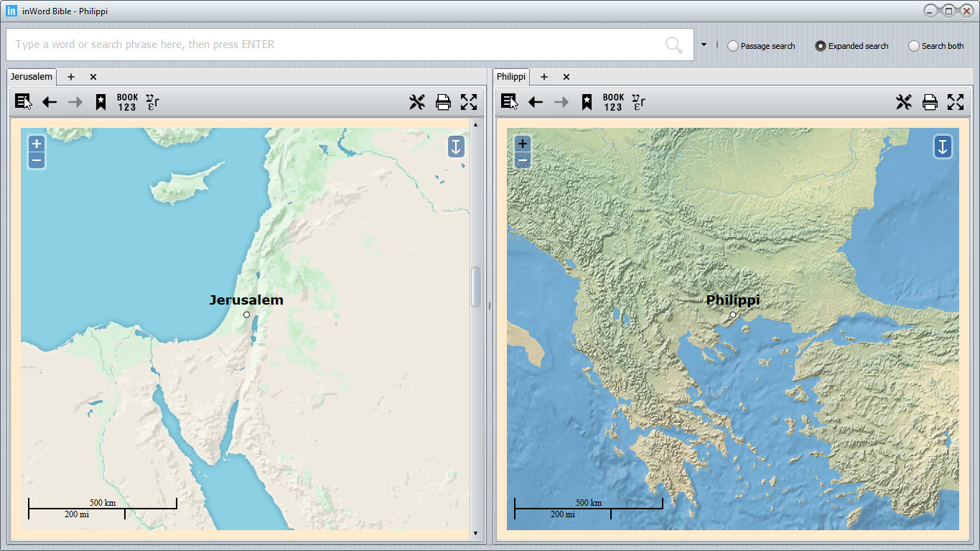Print the Philippi map
The width and height of the screenshot is (980, 551).
930,102
